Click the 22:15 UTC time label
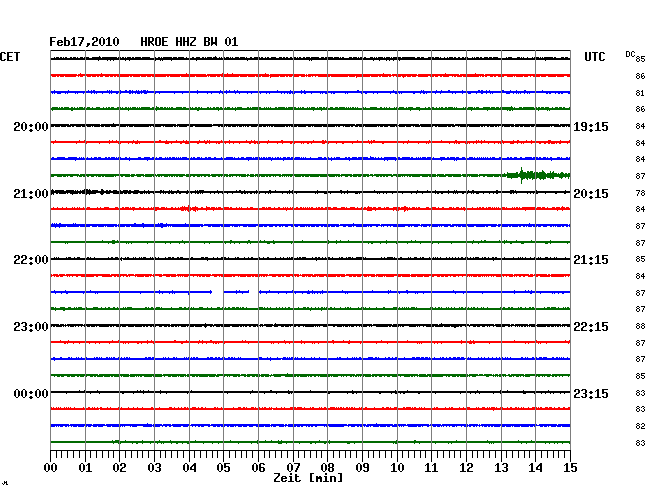The image size is (650, 494). [591, 327]
